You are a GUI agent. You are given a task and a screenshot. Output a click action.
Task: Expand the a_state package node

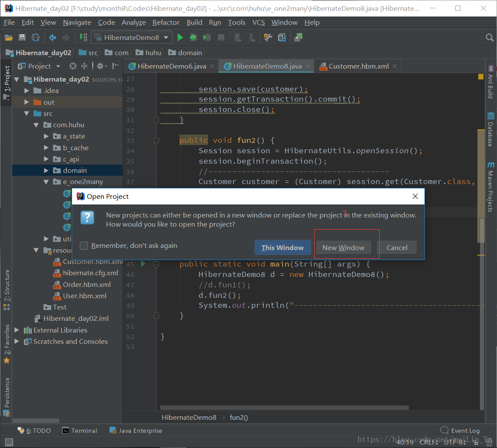click(x=46, y=136)
